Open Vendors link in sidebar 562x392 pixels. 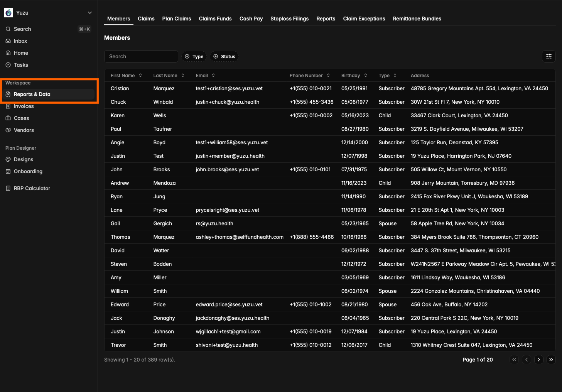(24, 130)
